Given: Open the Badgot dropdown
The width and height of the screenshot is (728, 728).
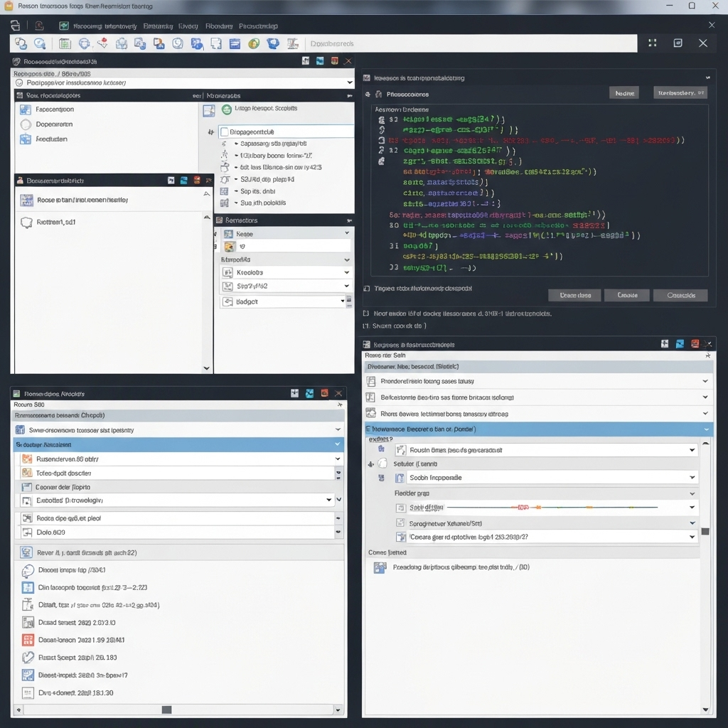Looking at the screenshot, I should (x=343, y=301).
